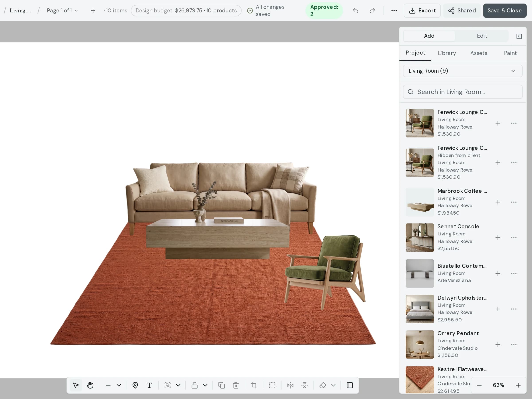Select the Text tool

pyautogui.click(x=149, y=385)
